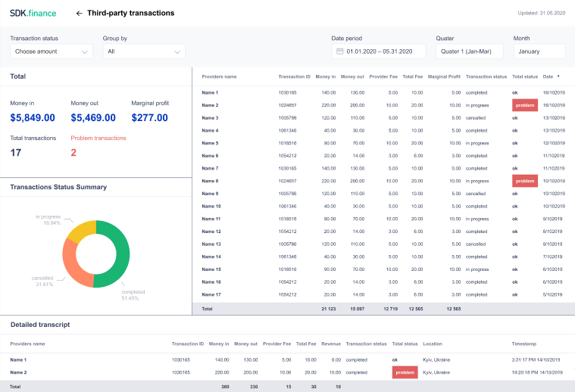Image resolution: width=575 pixels, height=392 pixels.
Task: Sort by Total status header in main table
Action: (x=525, y=76)
